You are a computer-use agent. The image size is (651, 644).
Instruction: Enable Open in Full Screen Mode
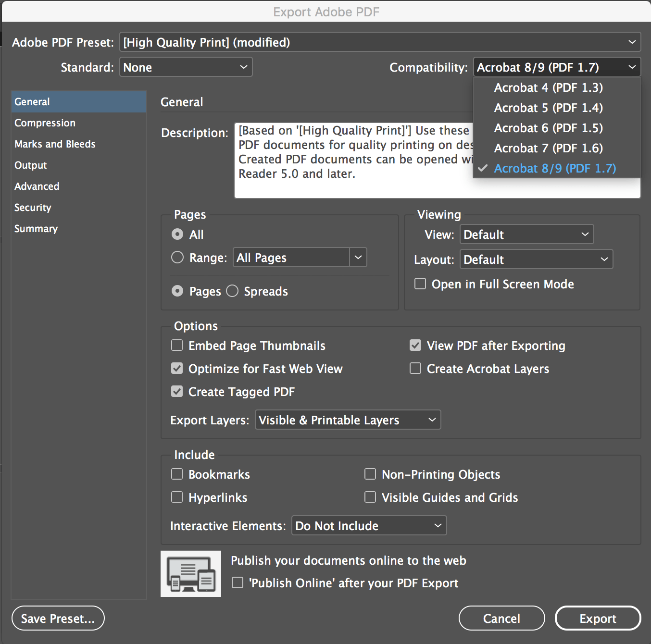(x=420, y=284)
